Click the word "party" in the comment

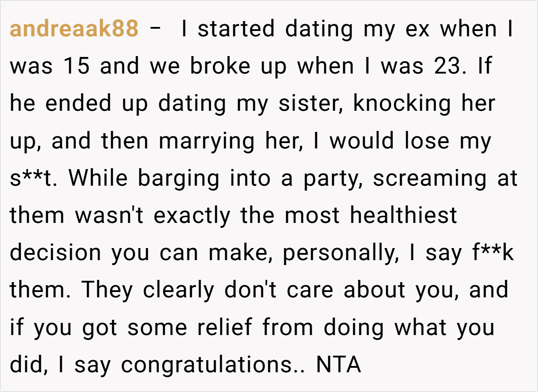click(x=333, y=179)
